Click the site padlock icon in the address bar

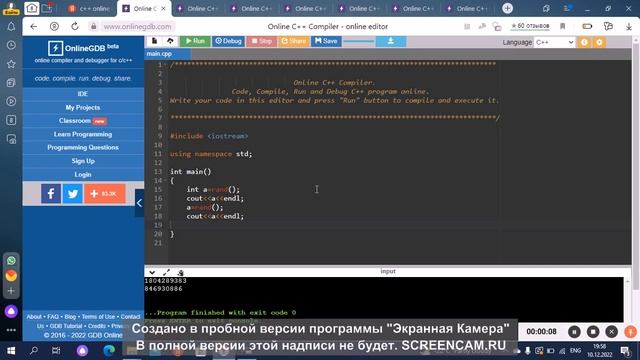point(93,27)
